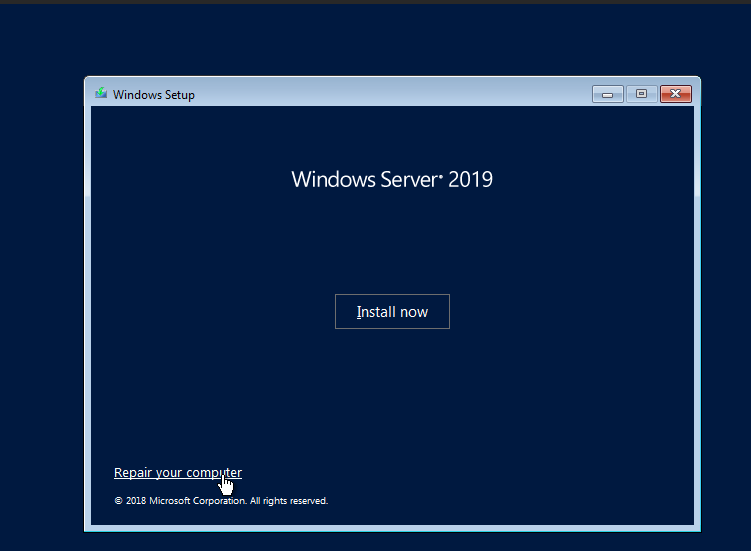This screenshot has height=551, width=751.
Task: Click the "Windows Setup" title text
Action: click(154, 95)
